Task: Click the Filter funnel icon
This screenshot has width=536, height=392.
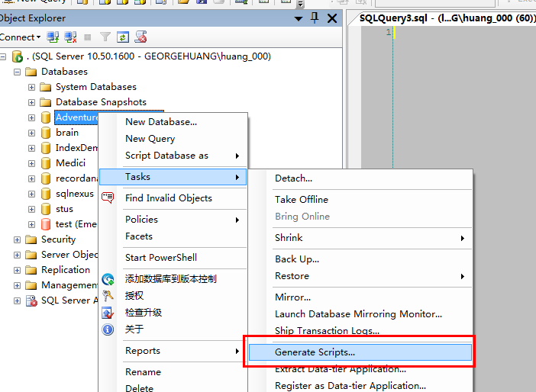Action: [105, 37]
